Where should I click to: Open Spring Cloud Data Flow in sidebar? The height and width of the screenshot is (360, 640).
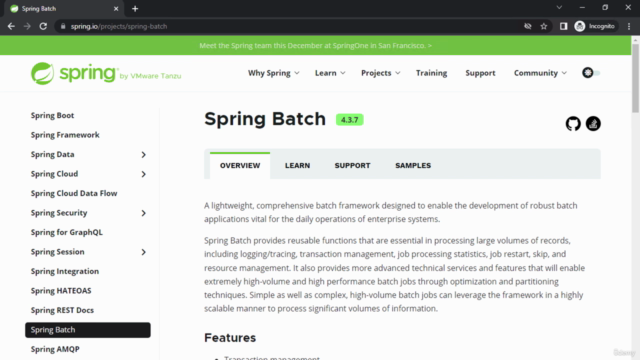74,193
